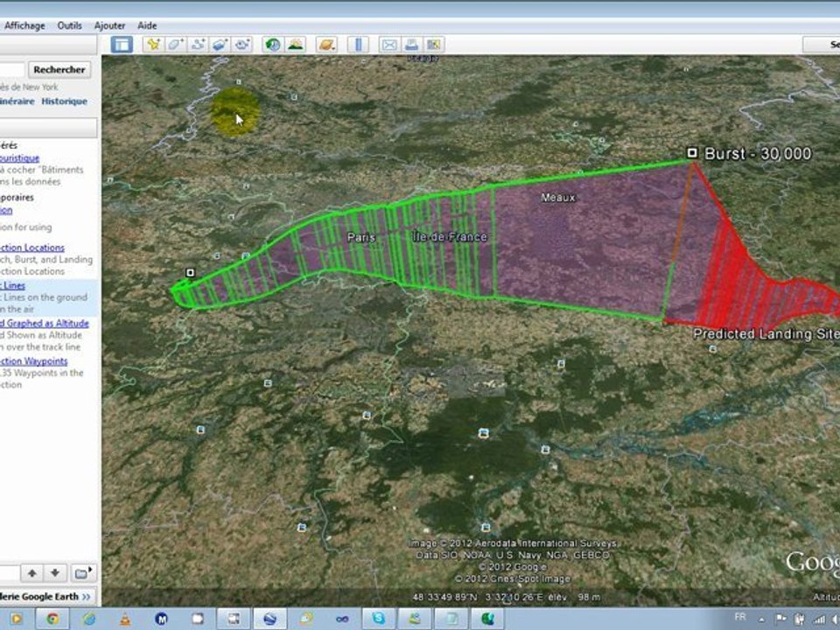
Task: Select the Prediction Waypoints entry
Action: (x=34, y=361)
